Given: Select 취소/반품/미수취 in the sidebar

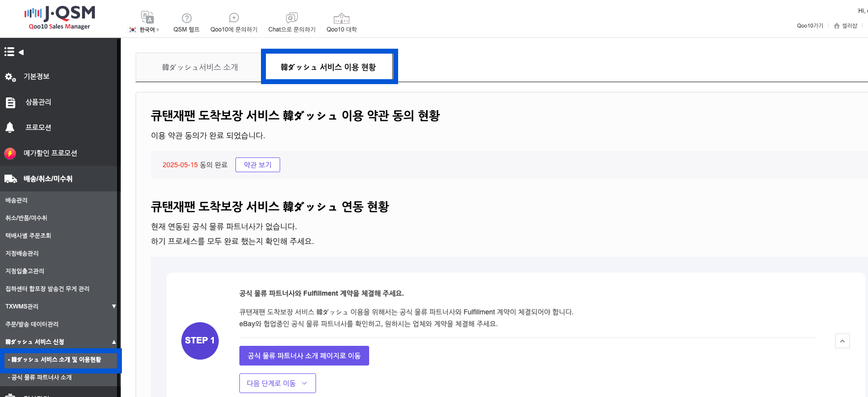Looking at the screenshot, I should 27,218.
